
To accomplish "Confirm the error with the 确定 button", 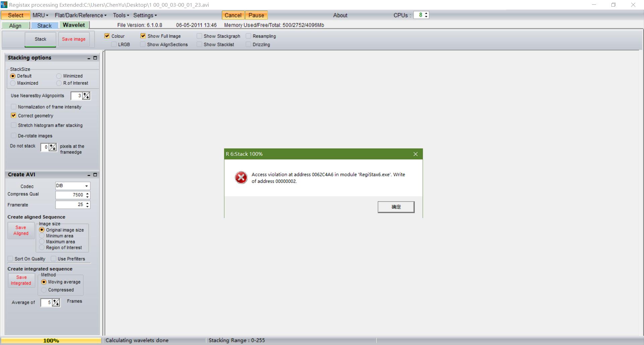I will pyautogui.click(x=396, y=207).
